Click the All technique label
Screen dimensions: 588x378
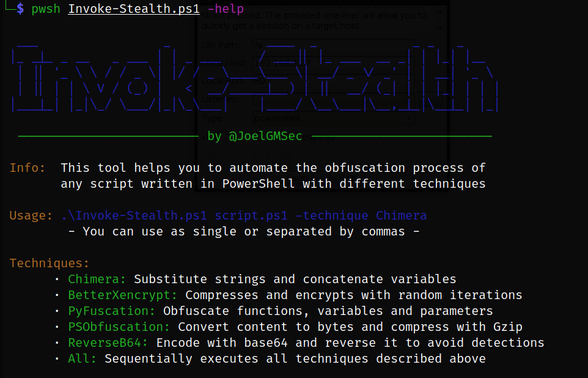(83, 359)
